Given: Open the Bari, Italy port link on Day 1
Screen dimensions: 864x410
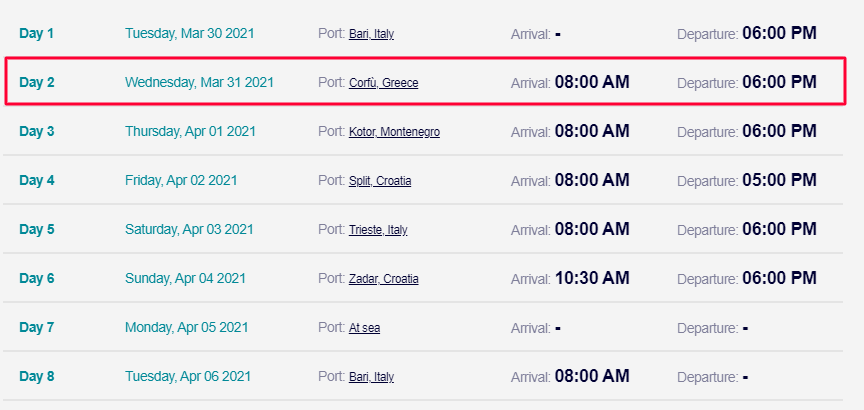Looking at the screenshot, I should click(x=371, y=34).
